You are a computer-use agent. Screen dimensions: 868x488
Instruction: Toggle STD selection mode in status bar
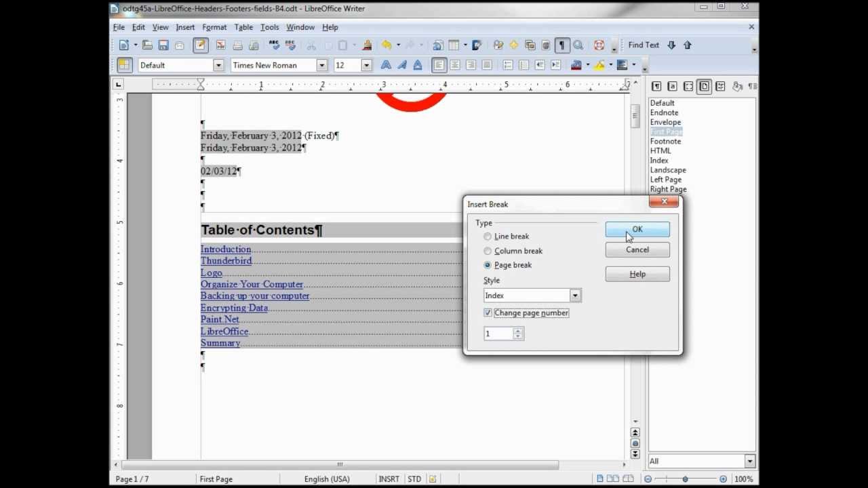coord(414,479)
